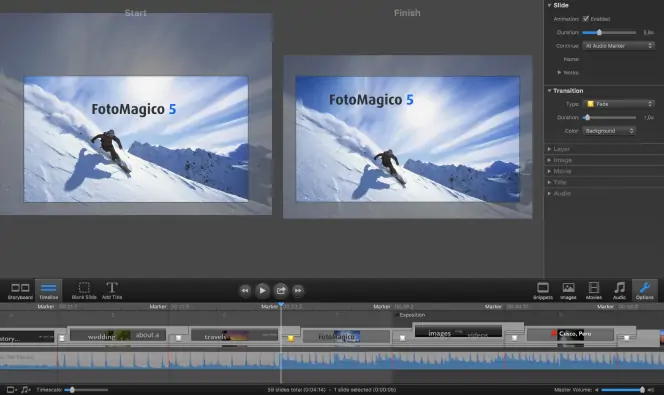Insert a Blank Slide
664x395 pixels.
84,291
